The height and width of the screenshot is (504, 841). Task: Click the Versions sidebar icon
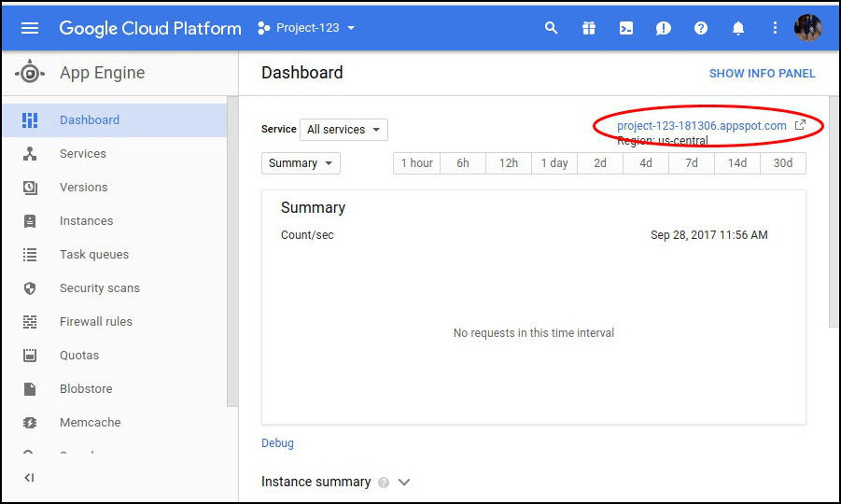(x=30, y=188)
